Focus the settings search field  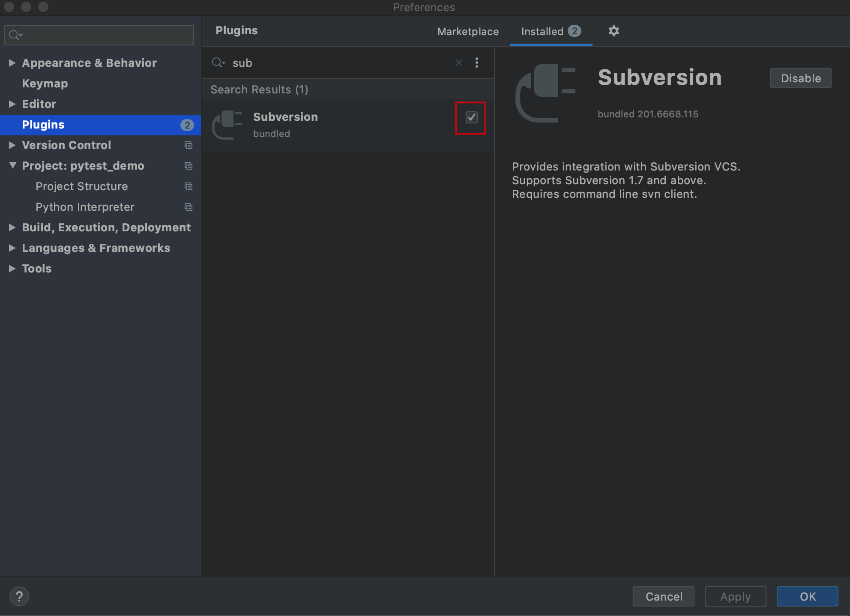pyautogui.click(x=99, y=35)
